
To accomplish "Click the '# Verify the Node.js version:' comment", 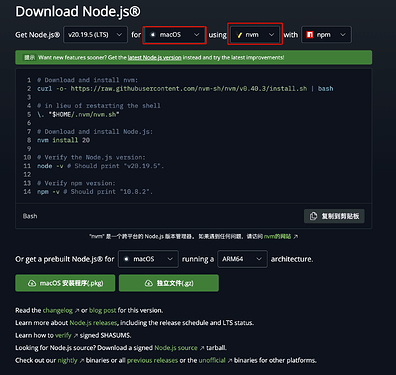I will 91,157.
